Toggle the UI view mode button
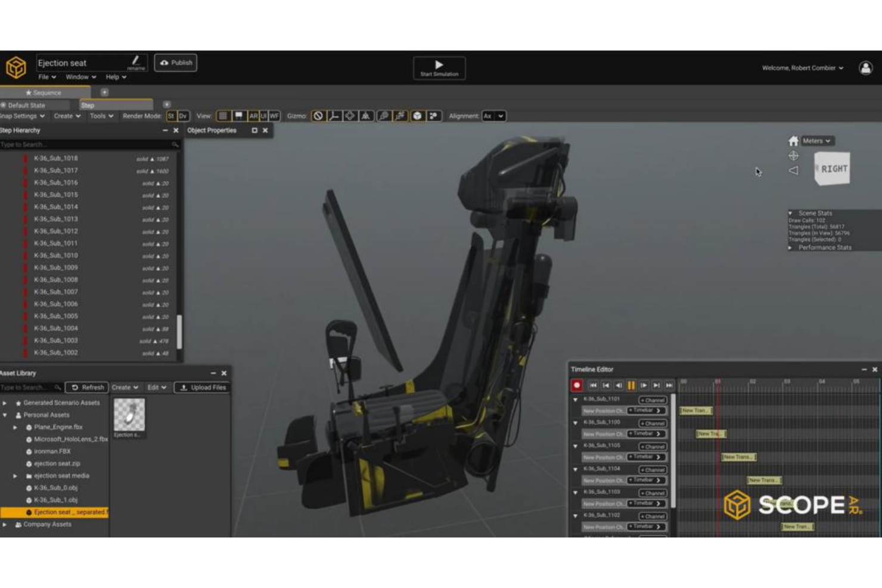 [x=263, y=116]
